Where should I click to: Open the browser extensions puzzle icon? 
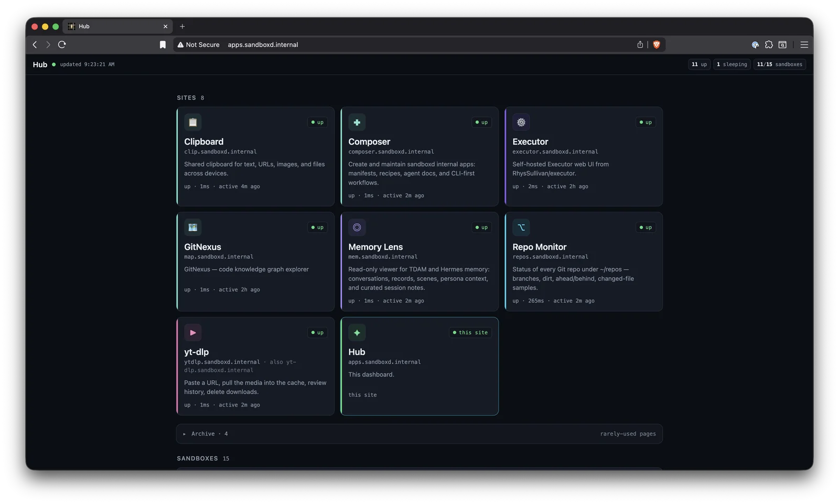click(769, 45)
